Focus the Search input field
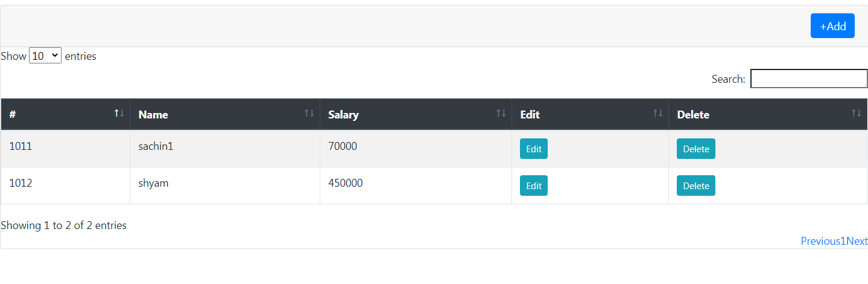Image resolution: width=868 pixels, height=284 pixels. [x=809, y=79]
